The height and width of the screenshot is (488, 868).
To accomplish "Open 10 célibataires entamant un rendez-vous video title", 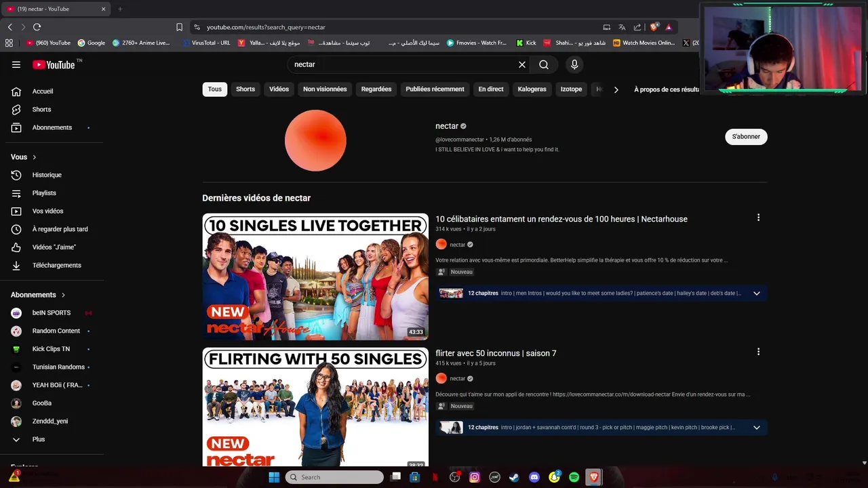I will [x=561, y=219].
